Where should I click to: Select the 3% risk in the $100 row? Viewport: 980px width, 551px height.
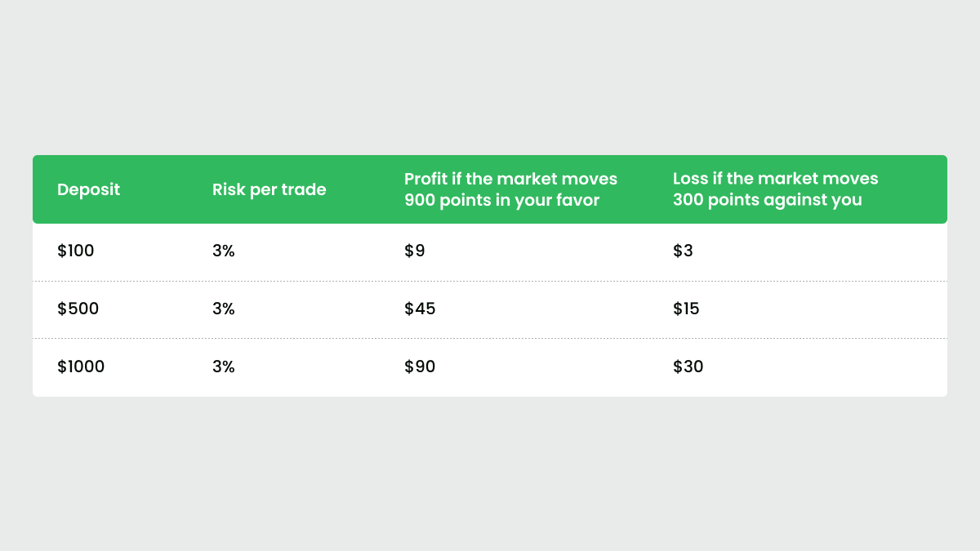tap(223, 251)
